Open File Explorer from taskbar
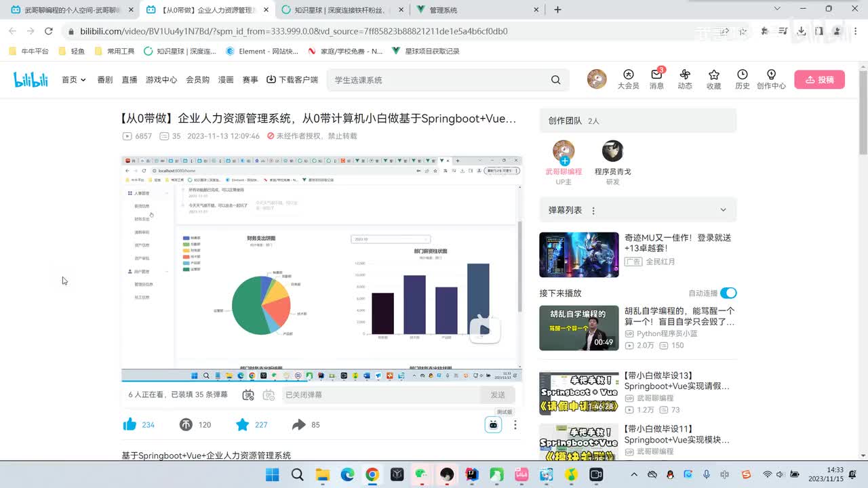868x488 pixels. 322,474
